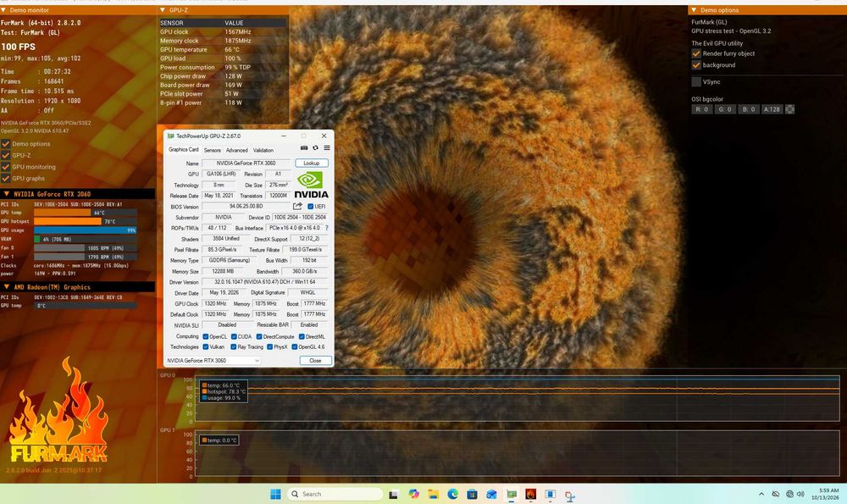Click the OSI bgcolor checkerboard preview

(x=789, y=109)
